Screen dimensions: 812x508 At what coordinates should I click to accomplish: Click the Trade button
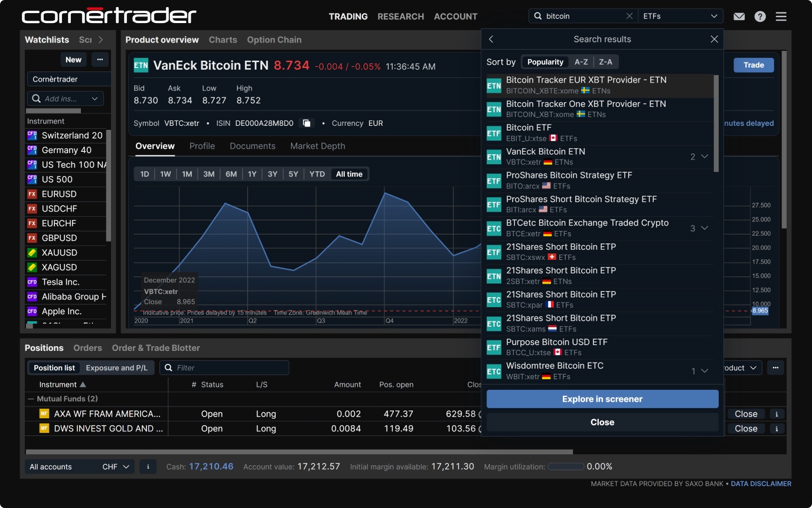click(x=754, y=65)
